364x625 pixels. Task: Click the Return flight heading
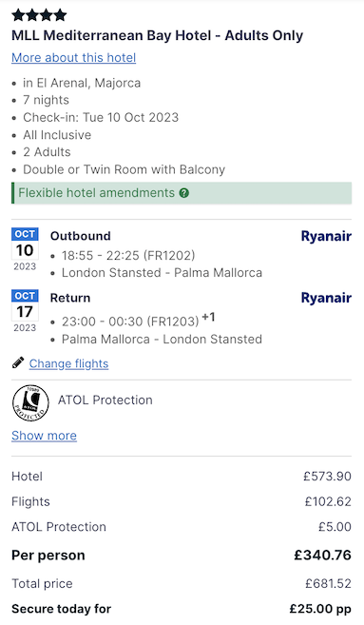(x=70, y=298)
